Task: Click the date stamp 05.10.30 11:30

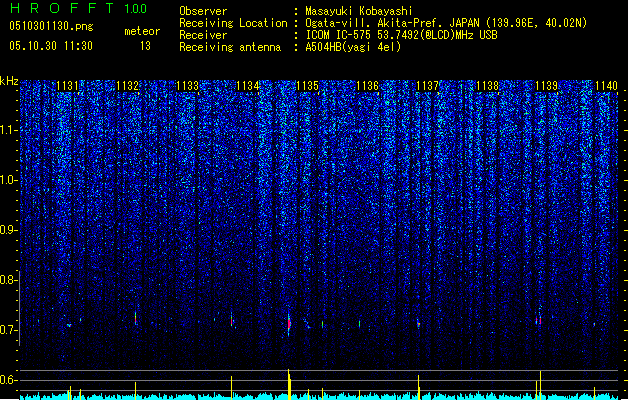Action: click(x=51, y=46)
